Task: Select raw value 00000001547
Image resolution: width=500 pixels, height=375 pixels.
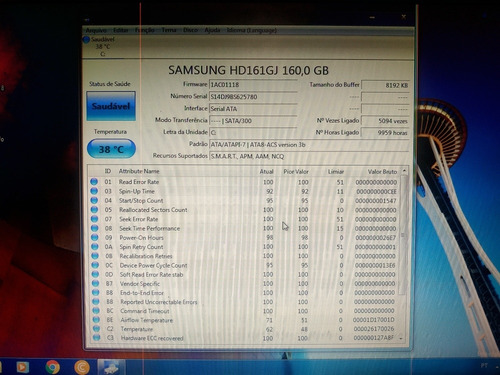Action: pos(376,201)
